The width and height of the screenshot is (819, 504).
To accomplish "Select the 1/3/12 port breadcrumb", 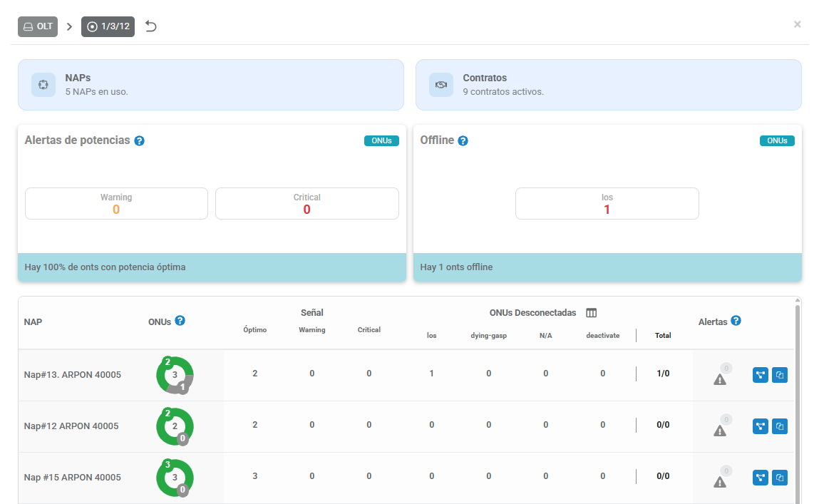I will 108,26.
